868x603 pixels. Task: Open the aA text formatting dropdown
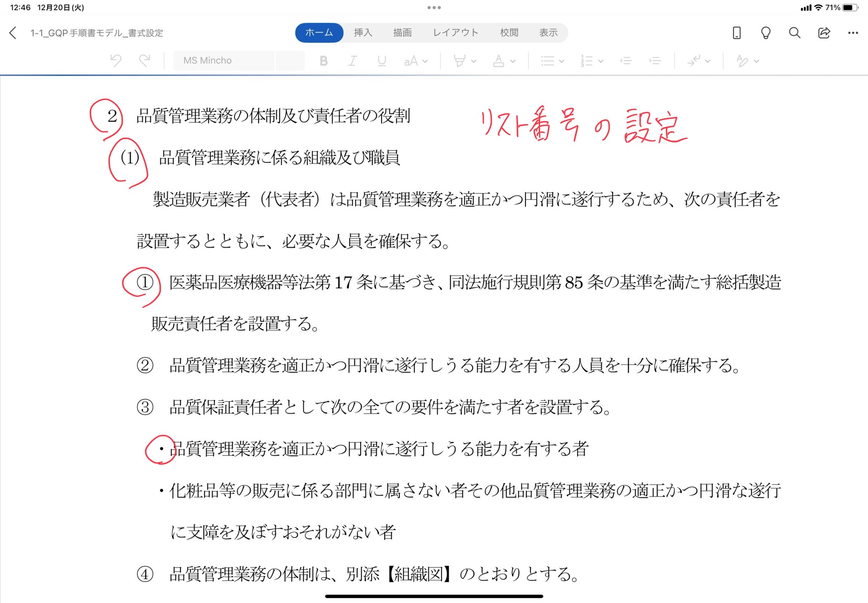click(x=416, y=61)
